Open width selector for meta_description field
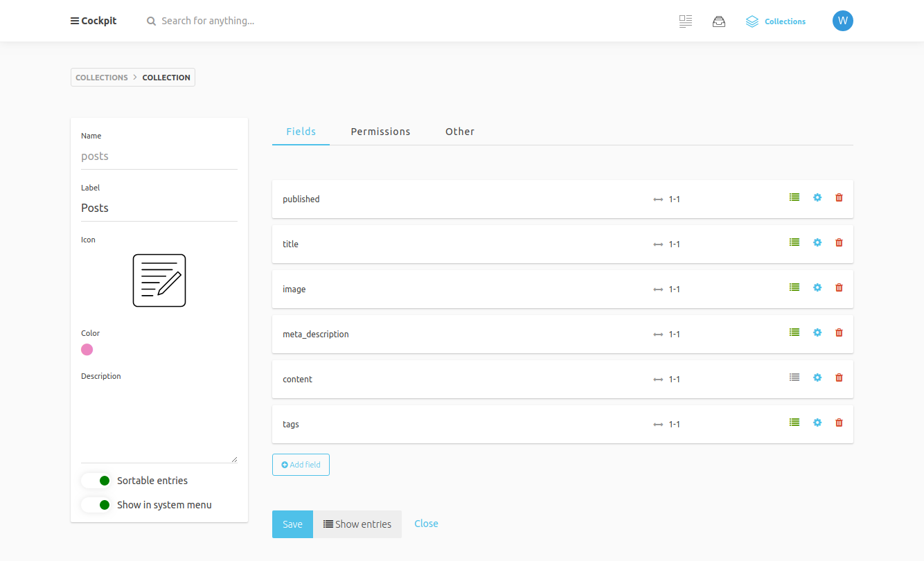This screenshot has width=924, height=561. point(667,335)
